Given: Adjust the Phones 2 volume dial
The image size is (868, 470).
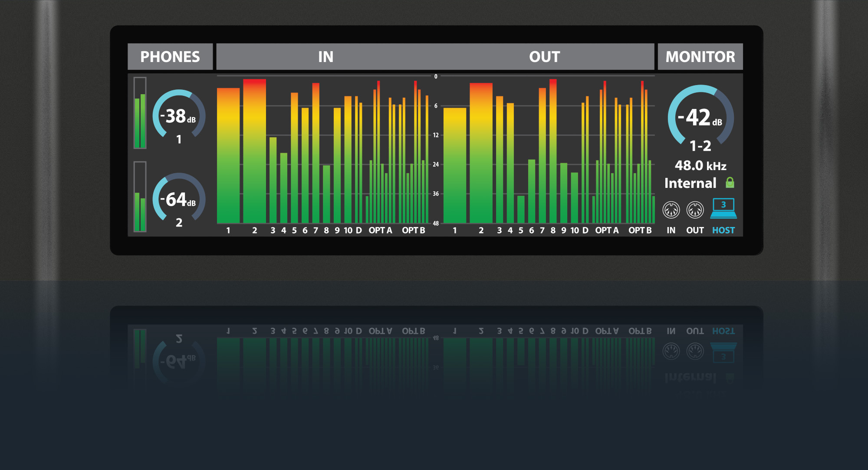Looking at the screenshot, I should pos(179,199).
